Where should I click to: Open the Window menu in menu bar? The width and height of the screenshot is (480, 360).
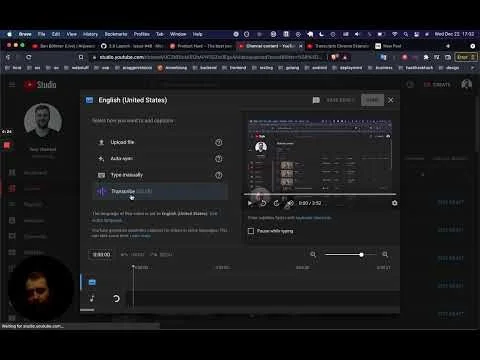pos(178,34)
